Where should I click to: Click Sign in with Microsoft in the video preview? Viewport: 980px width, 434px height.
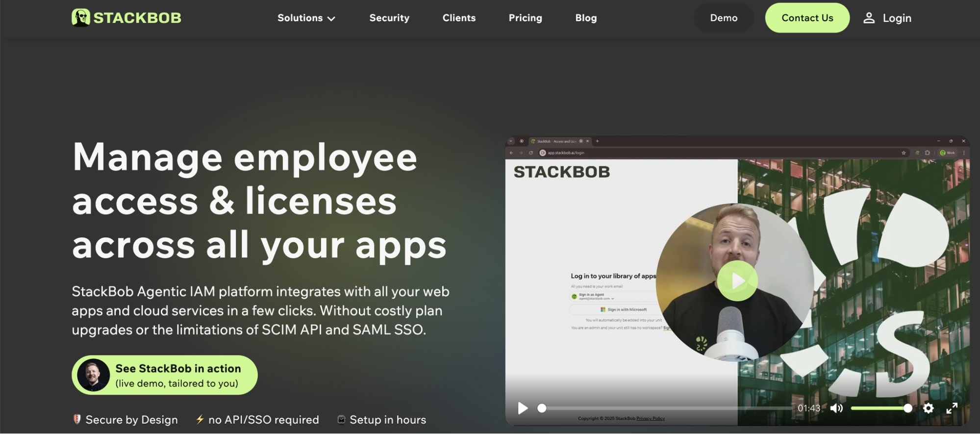click(x=623, y=309)
